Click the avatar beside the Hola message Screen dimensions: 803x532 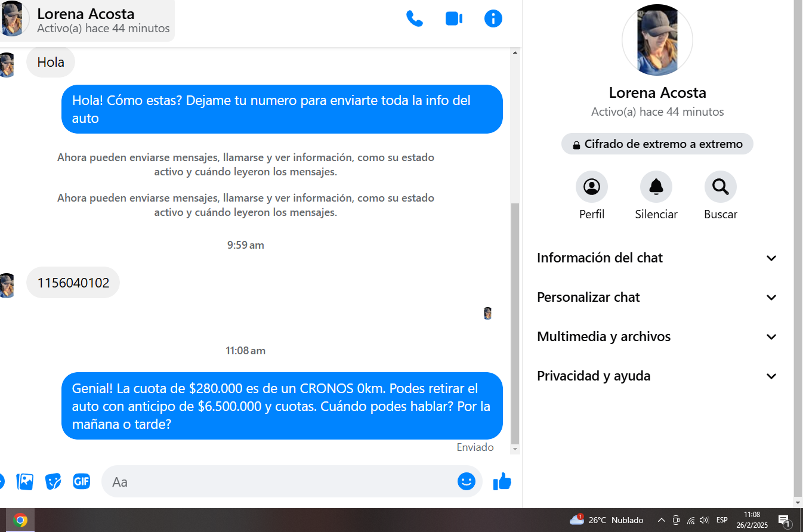pyautogui.click(x=6, y=64)
